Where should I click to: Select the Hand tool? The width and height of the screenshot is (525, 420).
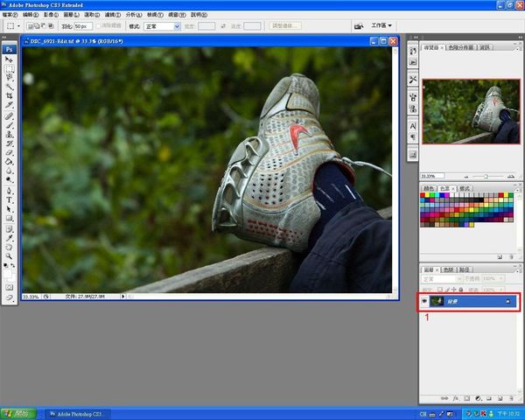(x=9, y=247)
